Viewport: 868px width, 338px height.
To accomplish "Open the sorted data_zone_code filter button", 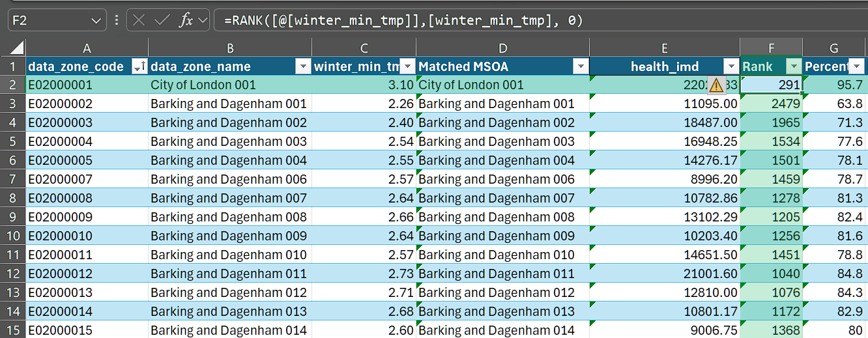I will click(139, 66).
